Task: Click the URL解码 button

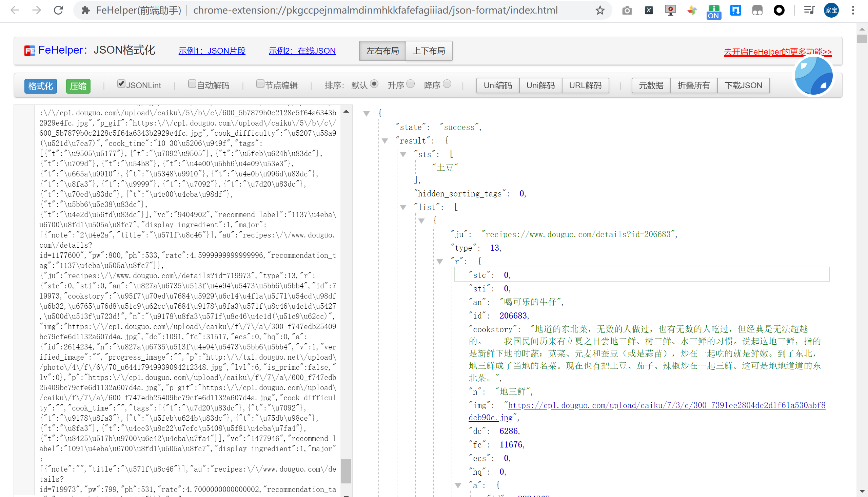Action: (x=585, y=85)
